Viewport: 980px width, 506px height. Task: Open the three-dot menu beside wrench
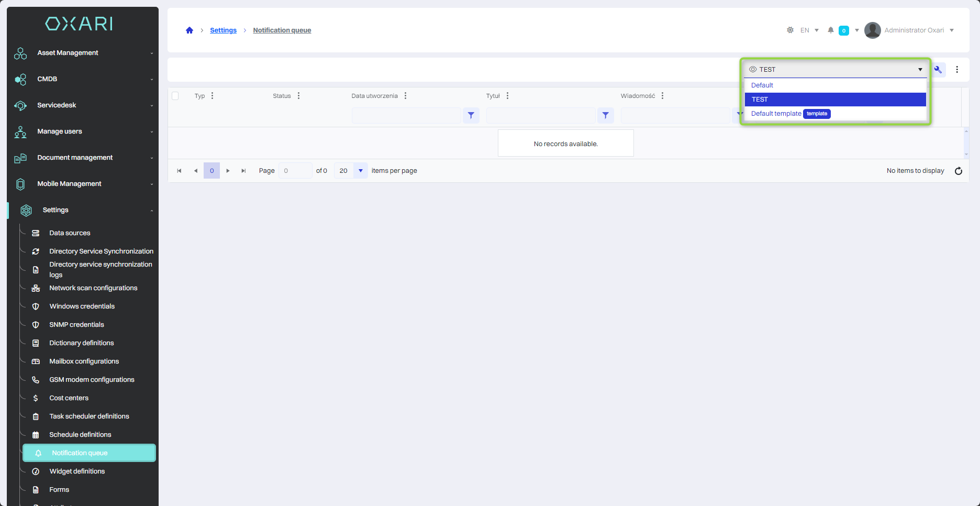(957, 70)
